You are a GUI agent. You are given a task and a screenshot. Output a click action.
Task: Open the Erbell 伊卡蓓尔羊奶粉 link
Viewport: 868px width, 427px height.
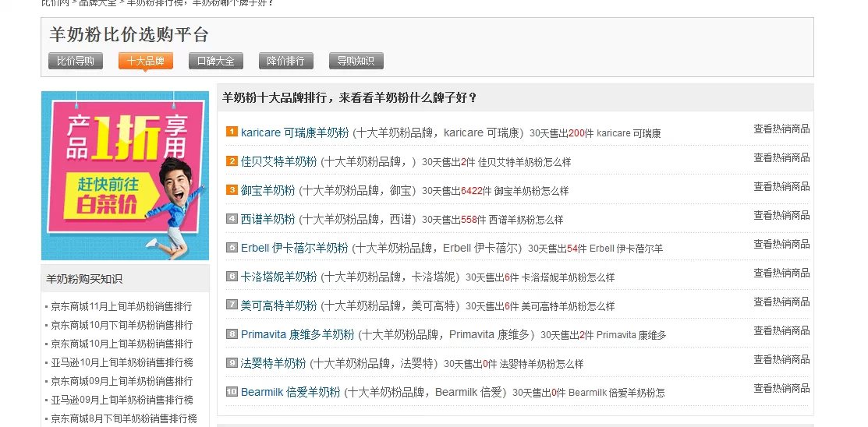pos(294,248)
